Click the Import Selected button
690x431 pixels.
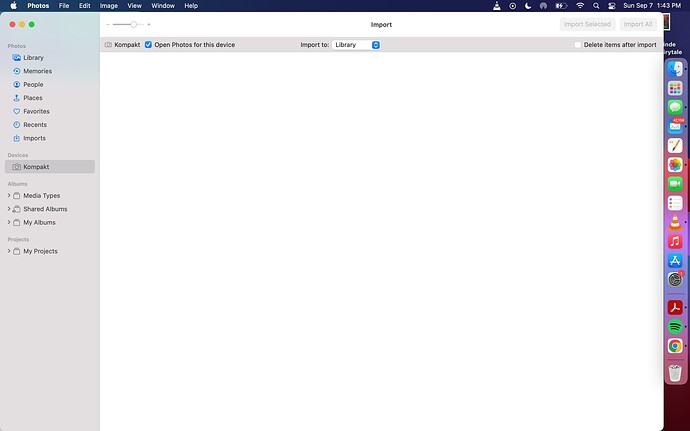(x=587, y=24)
